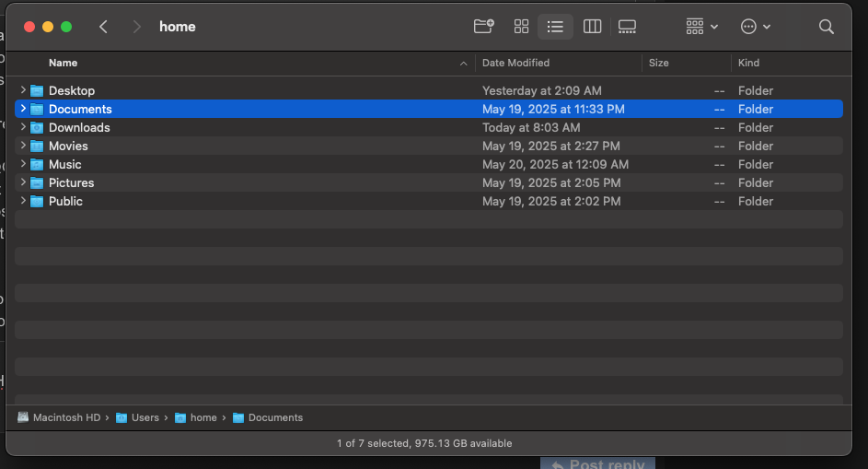This screenshot has width=868, height=469.
Task: Expand the Movies folder disclosure arrow
Action: click(x=23, y=146)
